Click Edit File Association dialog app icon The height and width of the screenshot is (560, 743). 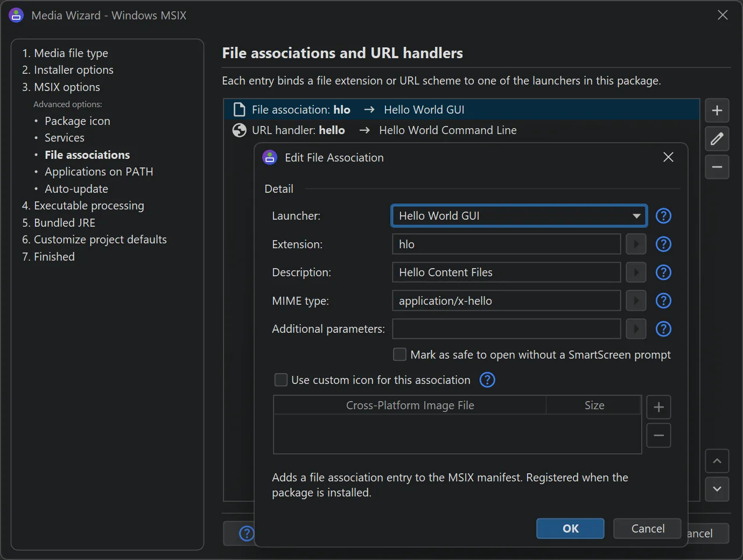(269, 157)
